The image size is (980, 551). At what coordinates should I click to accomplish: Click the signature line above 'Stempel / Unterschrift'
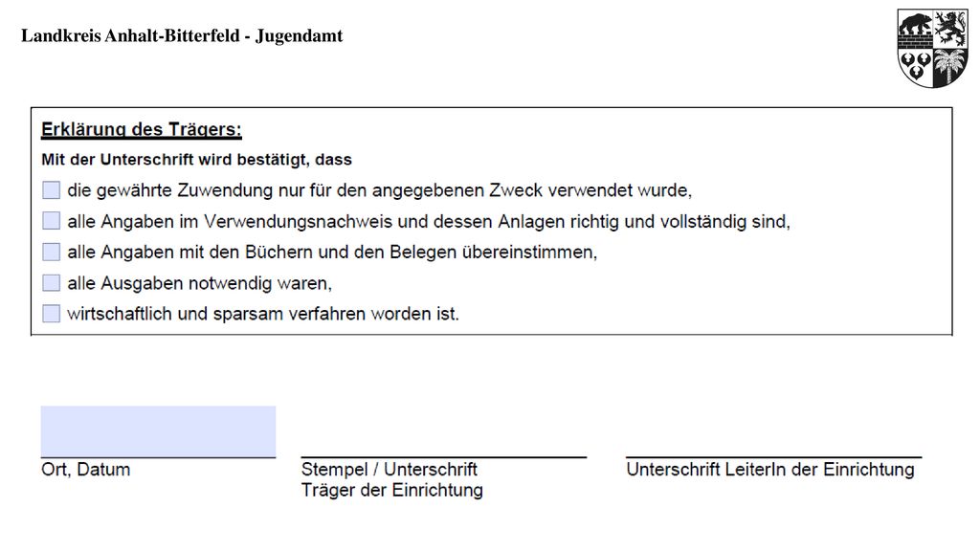click(x=444, y=457)
